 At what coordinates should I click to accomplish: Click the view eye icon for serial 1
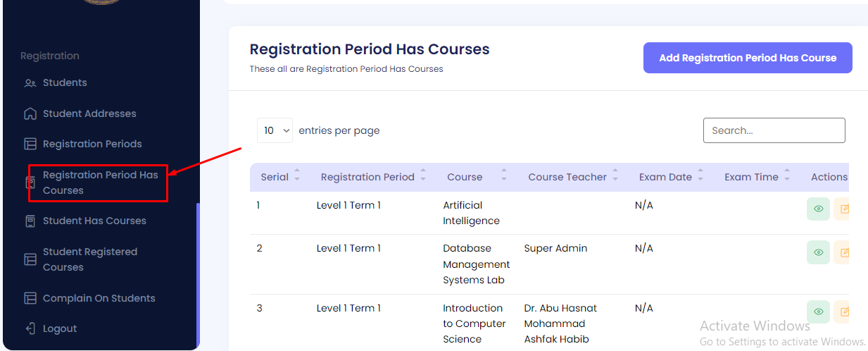(x=818, y=209)
